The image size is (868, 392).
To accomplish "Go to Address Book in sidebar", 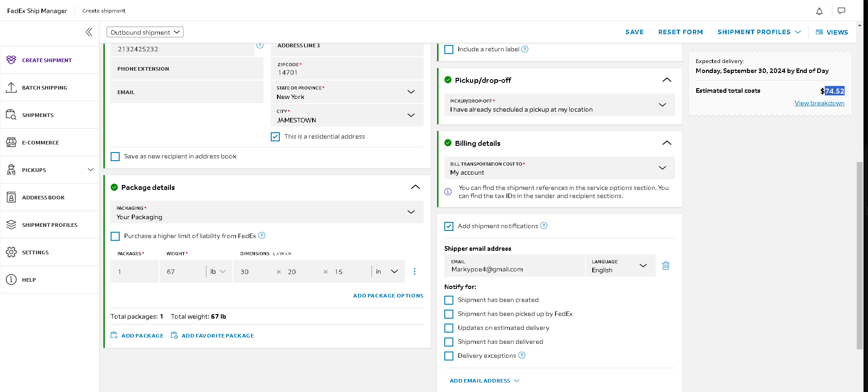I will [49, 197].
